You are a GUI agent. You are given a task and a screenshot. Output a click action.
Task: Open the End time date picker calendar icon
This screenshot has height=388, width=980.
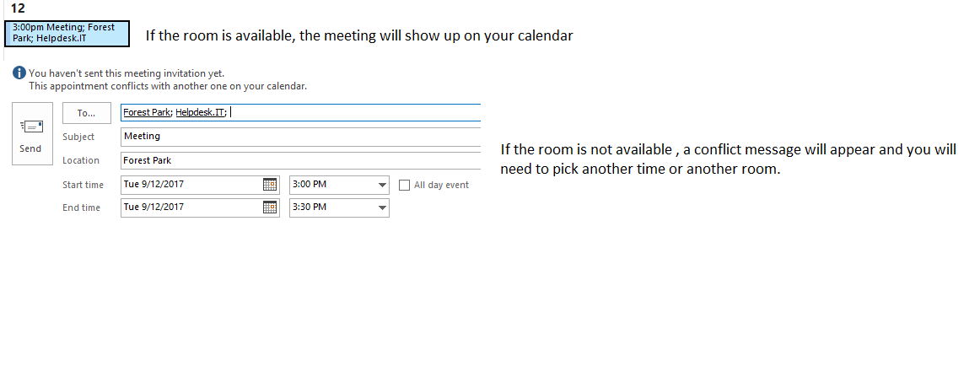tap(270, 207)
